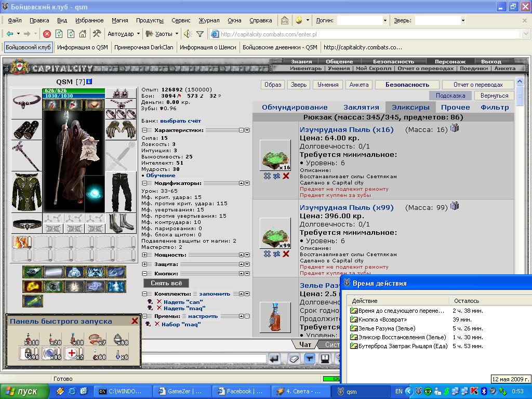Open the Магия menu

click(x=120, y=20)
